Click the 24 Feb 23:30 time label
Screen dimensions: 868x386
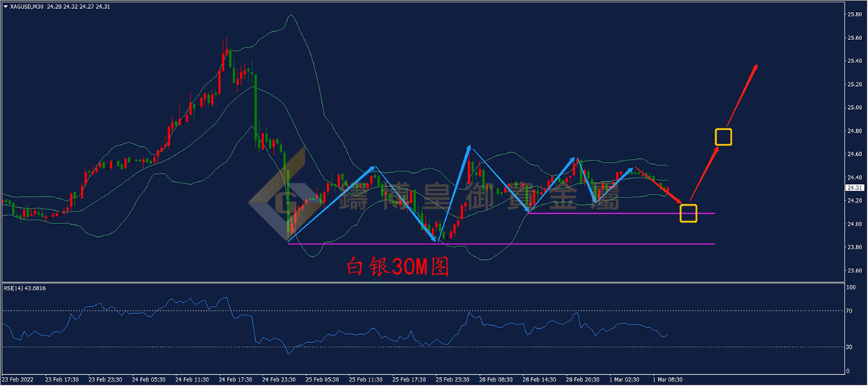(279, 380)
